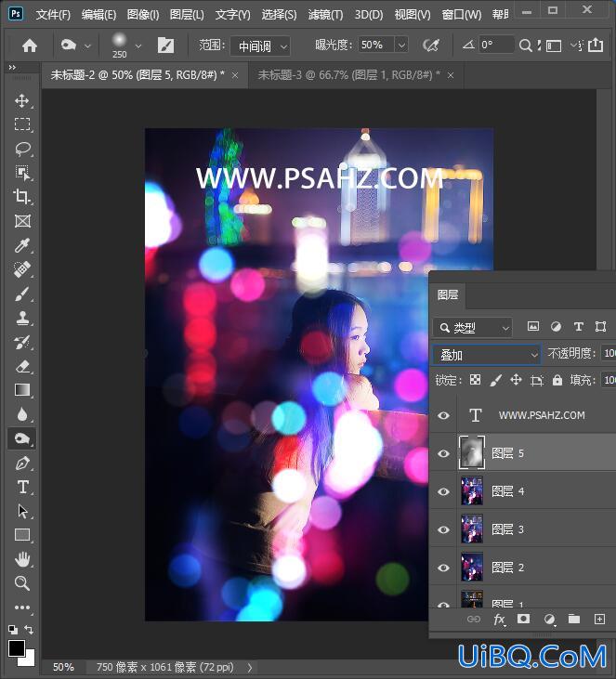Toggle airbrush mode in options bar
Screen dimensions: 616x679
pyautogui.click(x=430, y=45)
